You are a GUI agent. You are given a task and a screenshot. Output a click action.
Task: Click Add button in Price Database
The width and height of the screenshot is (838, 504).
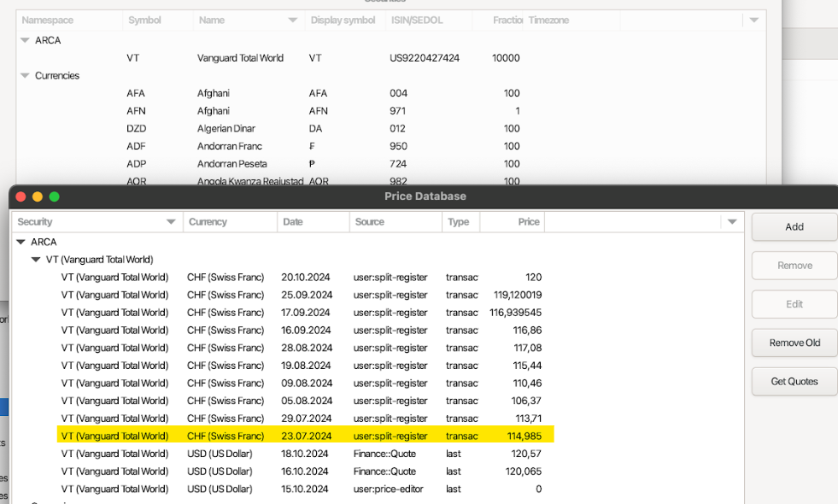pyautogui.click(x=794, y=227)
